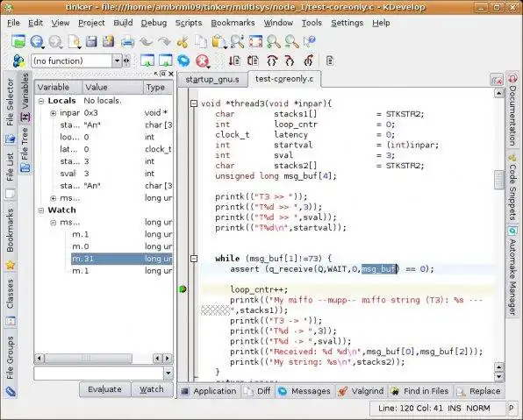Create a new file with toolbar icon
This screenshot has width=523, height=420.
pyautogui.click(x=74, y=42)
